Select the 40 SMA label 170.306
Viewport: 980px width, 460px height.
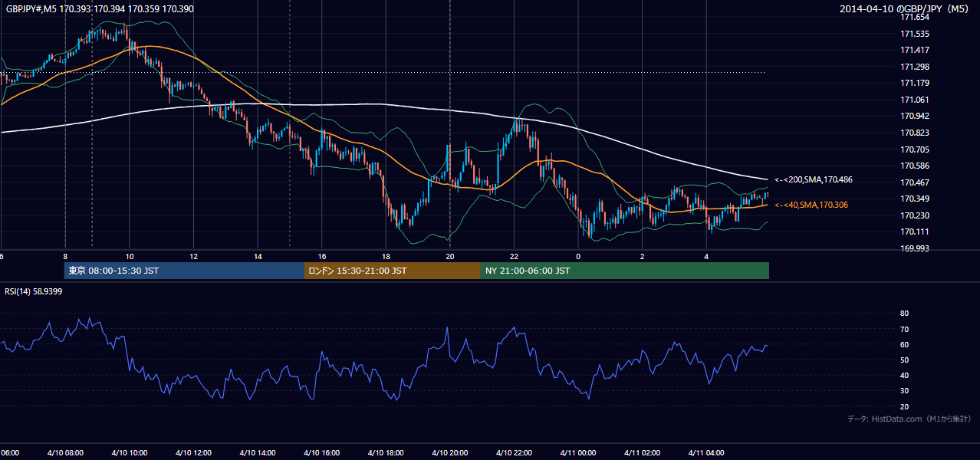click(811, 205)
